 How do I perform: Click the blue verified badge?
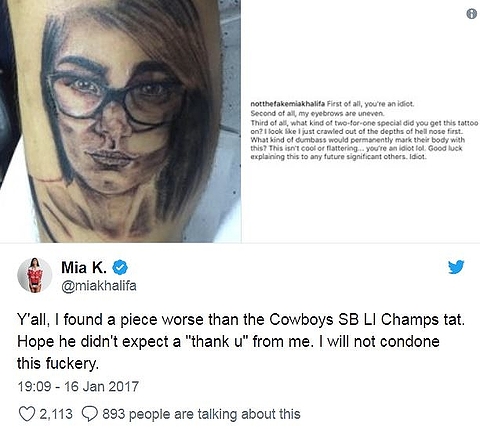click(x=120, y=268)
